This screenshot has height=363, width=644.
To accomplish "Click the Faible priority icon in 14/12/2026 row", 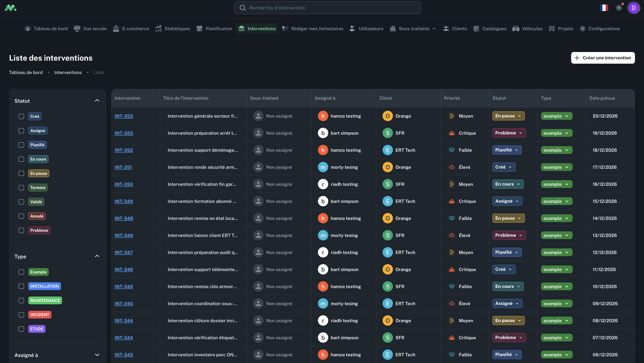I will [452, 218].
